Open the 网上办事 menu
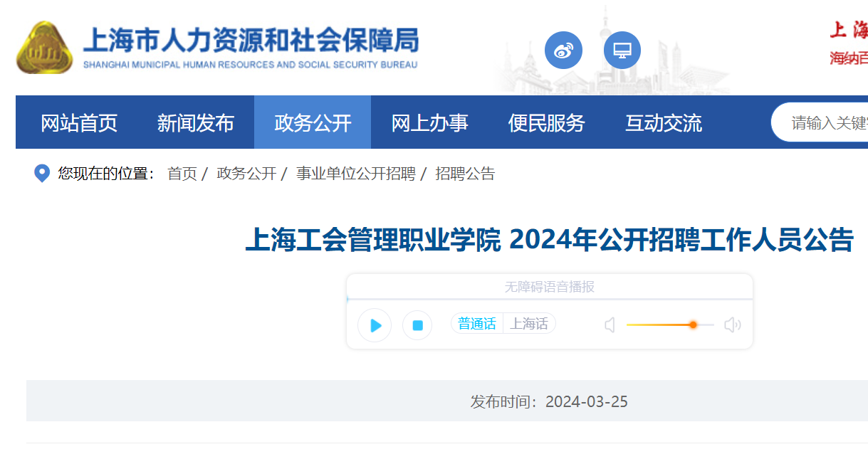868x464 pixels. coord(429,122)
